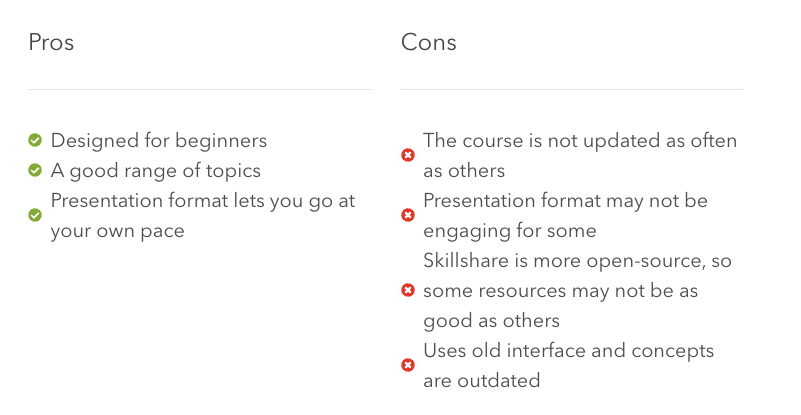
Task: Click the text A good range of topics
Action: click(x=156, y=171)
